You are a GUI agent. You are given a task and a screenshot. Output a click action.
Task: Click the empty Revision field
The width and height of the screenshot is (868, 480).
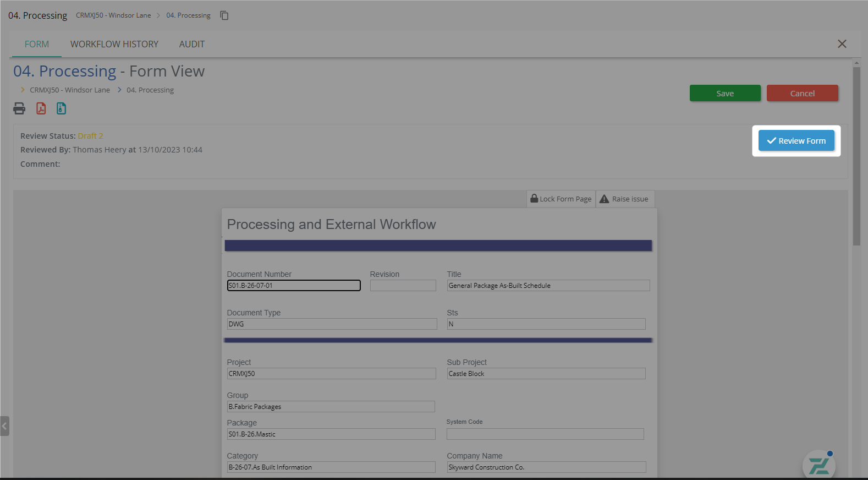tap(403, 286)
